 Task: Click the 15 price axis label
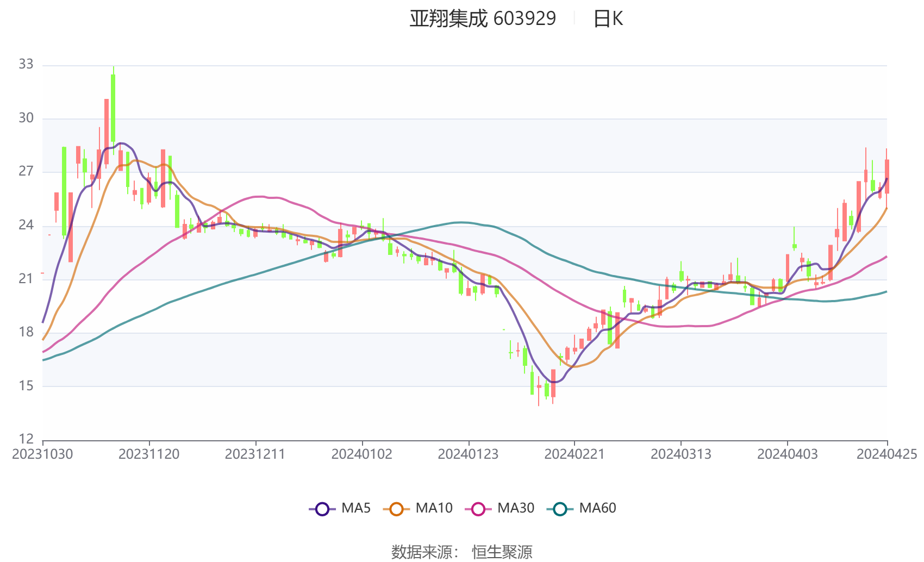coord(26,386)
